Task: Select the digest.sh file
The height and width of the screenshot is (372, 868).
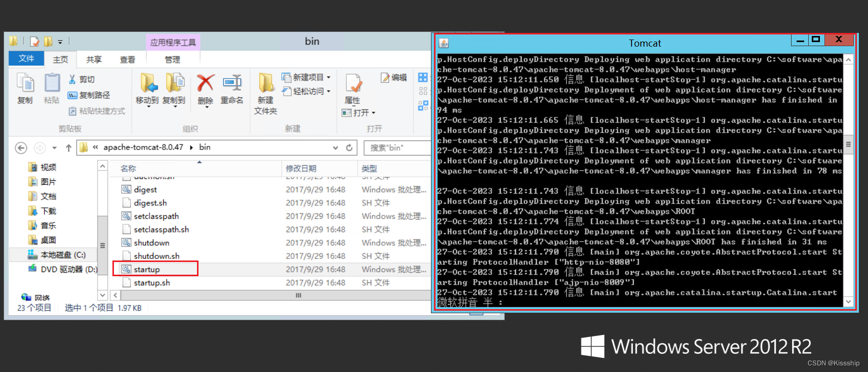Action: point(150,203)
